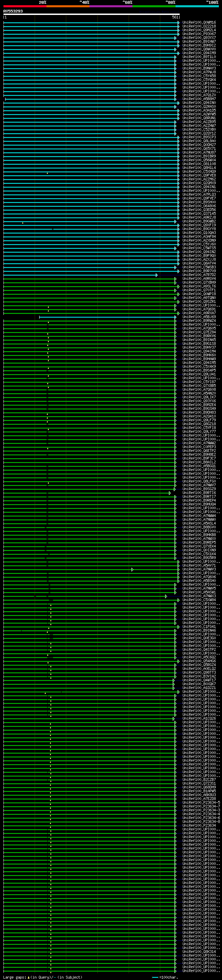Open the UniRef100_A5B8H7 label
Viewport: 222px width, 980px height.
[x=199, y=99]
